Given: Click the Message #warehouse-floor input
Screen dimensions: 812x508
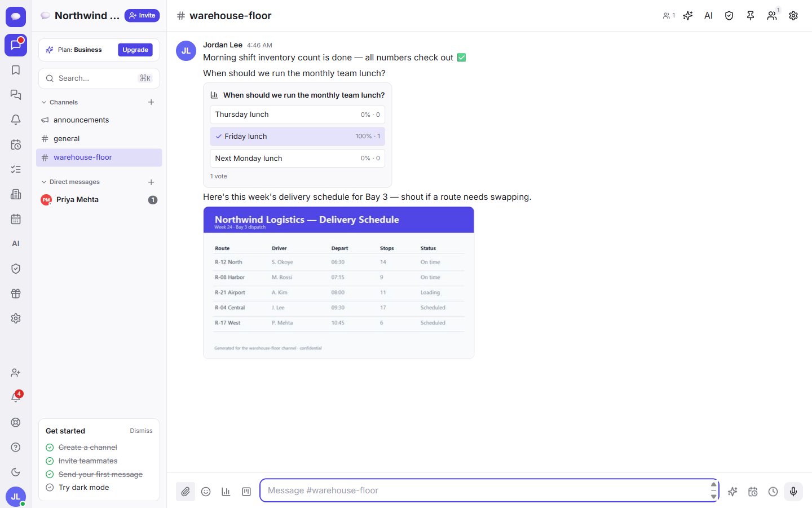Looking at the screenshot, I should pos(485,491).
